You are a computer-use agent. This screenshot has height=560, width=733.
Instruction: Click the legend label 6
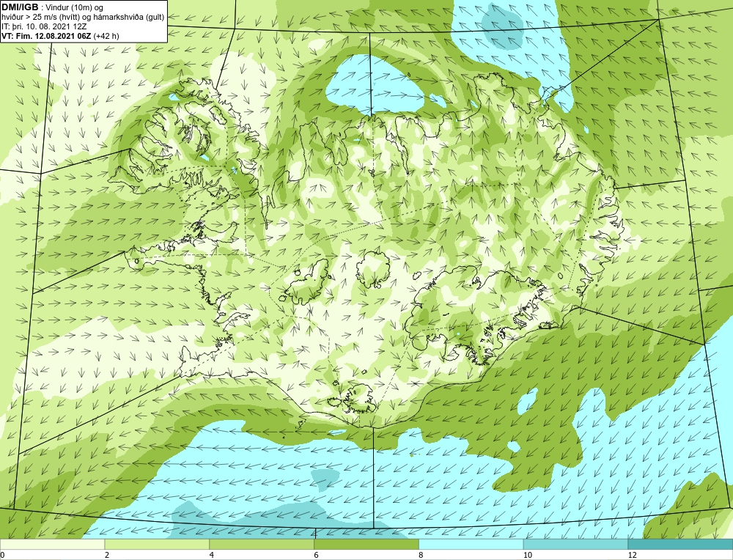317,555
